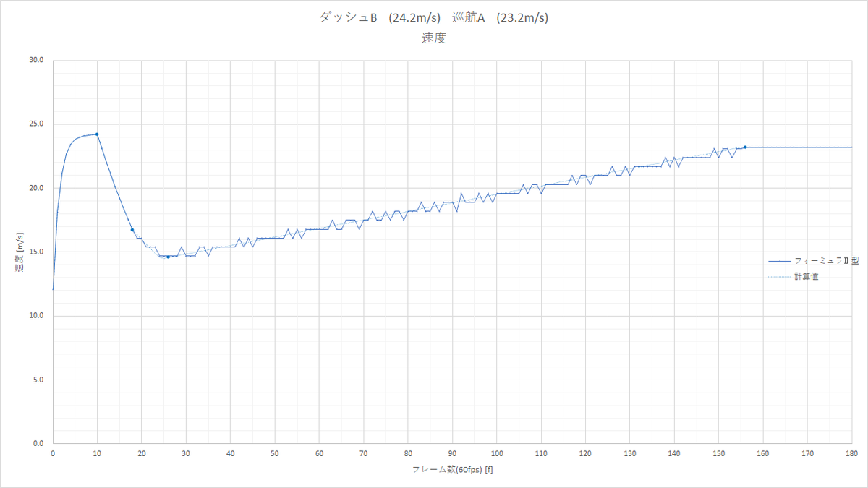The image size is (868, 488).
Task: Click the flat speed line at frame 170
Action: coord(808,147)
